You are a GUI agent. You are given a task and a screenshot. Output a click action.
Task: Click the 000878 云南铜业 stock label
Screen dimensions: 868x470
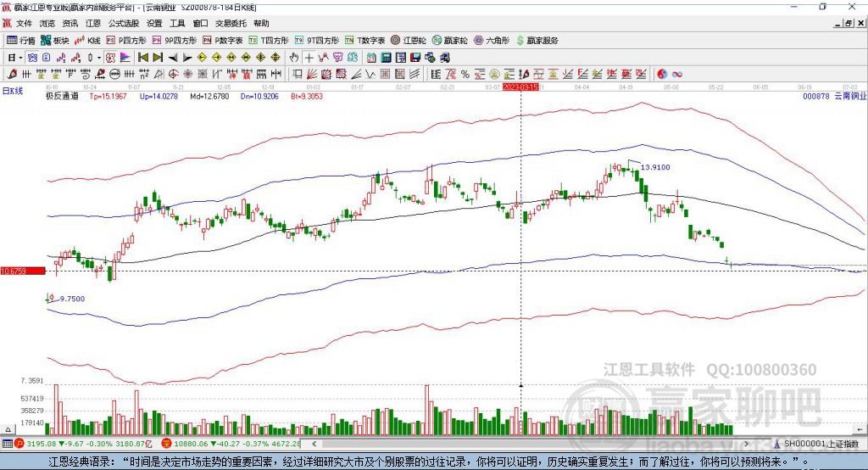click(x=835, y=97)
